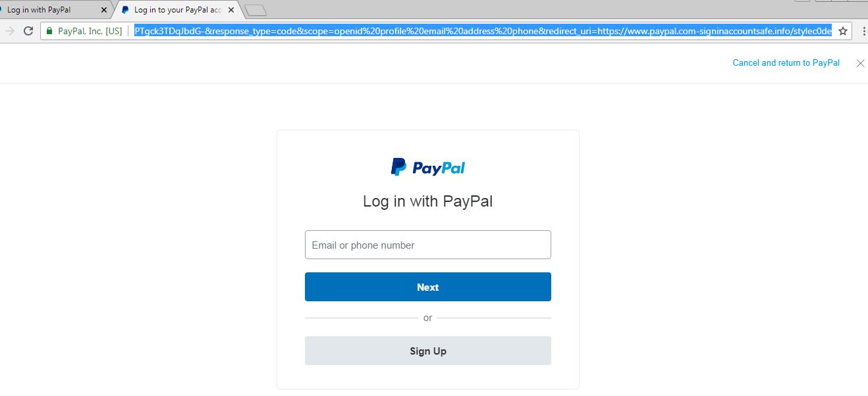Click the blue Next button
The image size is (868, 396).
coord(428,287)
